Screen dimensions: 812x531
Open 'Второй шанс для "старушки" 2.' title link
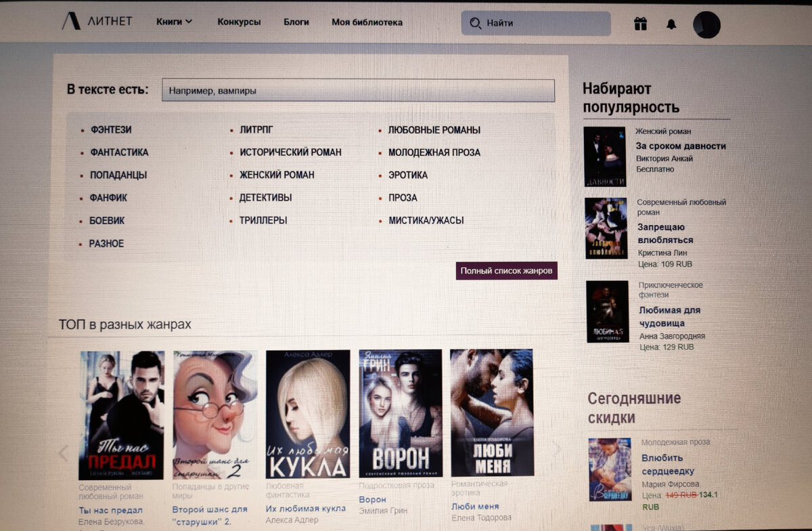pos(210,515)
